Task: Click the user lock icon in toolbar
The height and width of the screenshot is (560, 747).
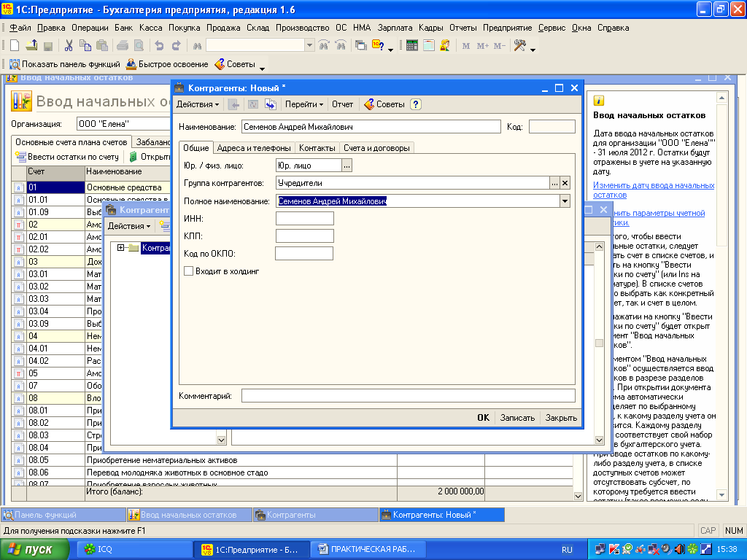Action: click(x=445, y=46)
